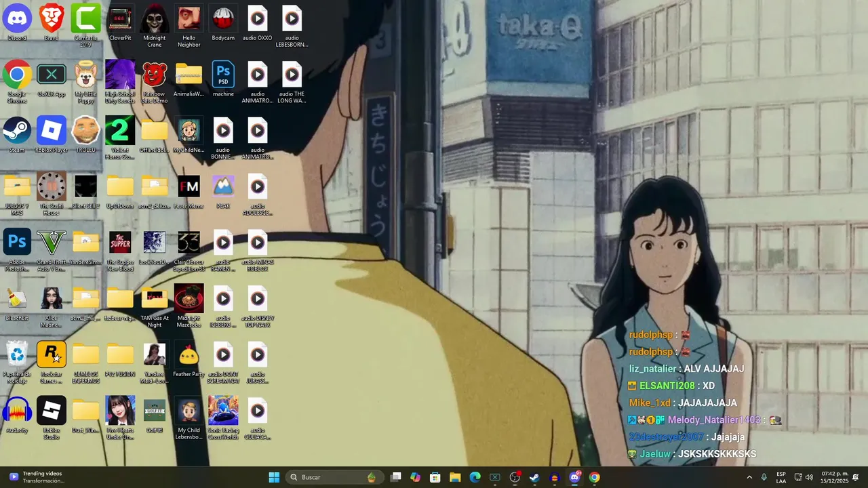
Task: Show hidden system tray icons
Action: click(x=749, y=477)
